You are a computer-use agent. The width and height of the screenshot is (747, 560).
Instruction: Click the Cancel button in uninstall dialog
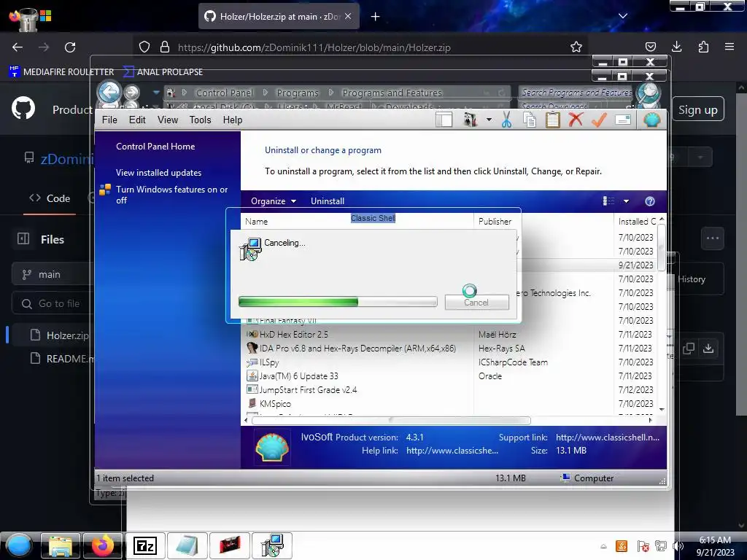point(477,302)
